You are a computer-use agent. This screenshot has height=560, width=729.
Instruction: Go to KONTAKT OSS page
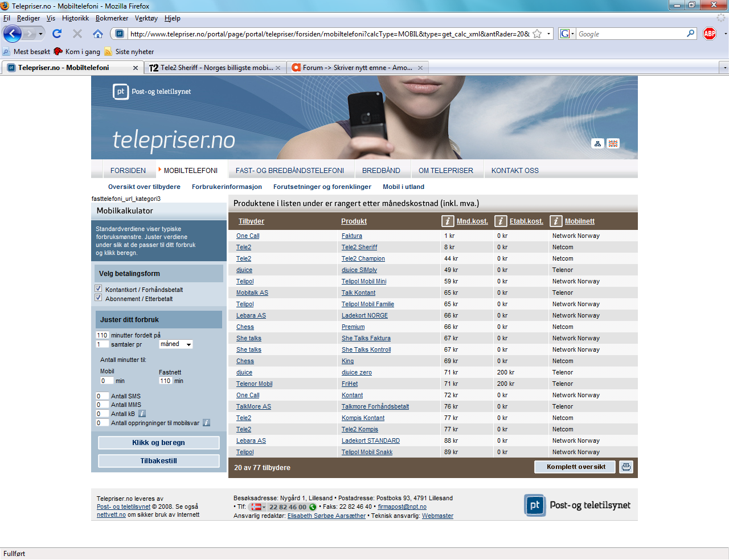point(515,170)
